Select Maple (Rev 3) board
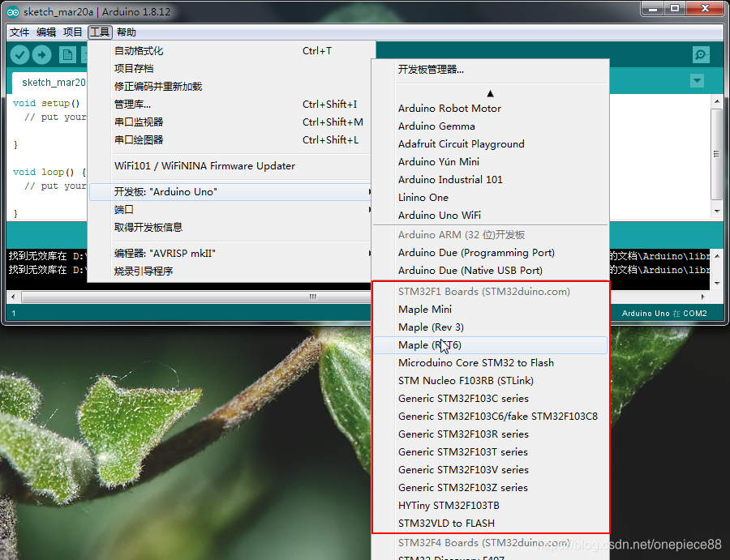730x560 pixels. coord(490,327)
